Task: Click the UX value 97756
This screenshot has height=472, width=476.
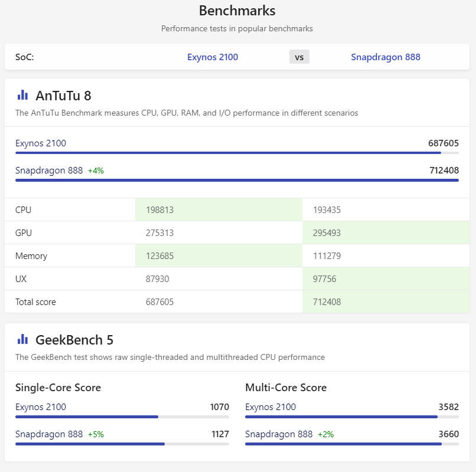Action: point(324,278)
